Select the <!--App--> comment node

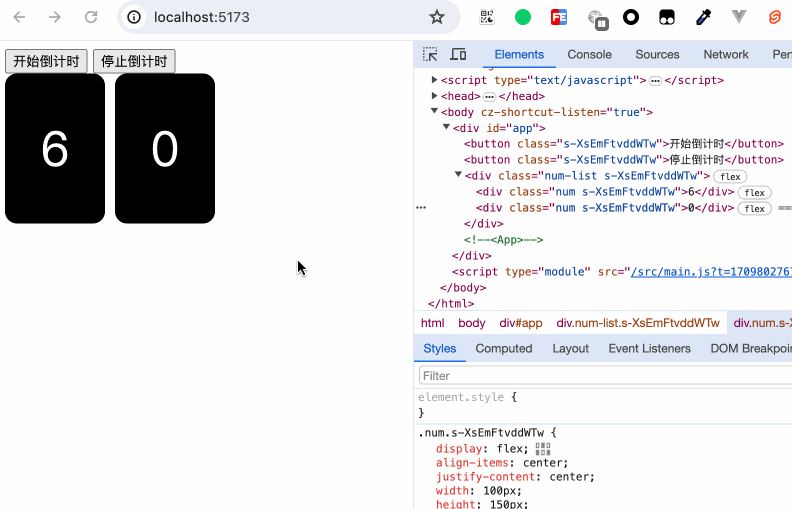click(x=504, y=240)
